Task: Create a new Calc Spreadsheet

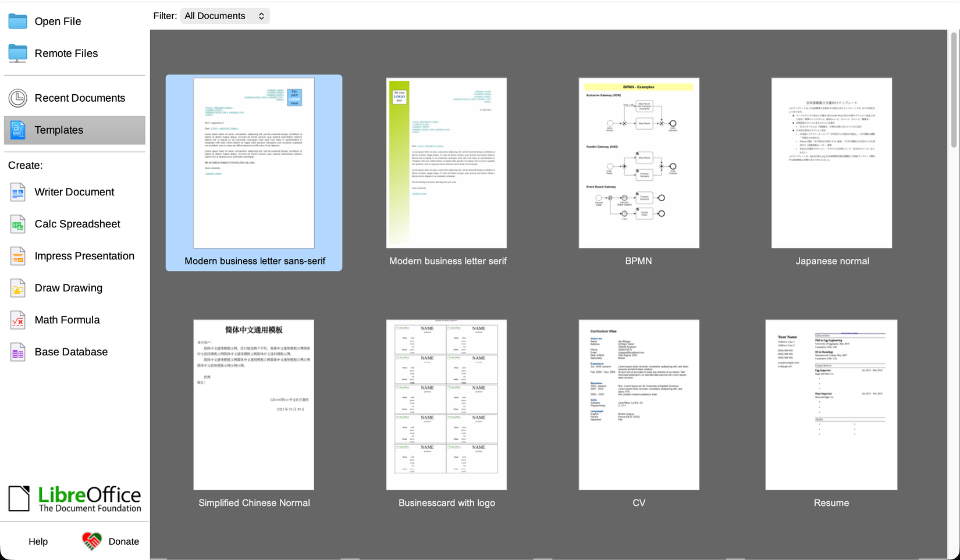Action: [17, 224]
